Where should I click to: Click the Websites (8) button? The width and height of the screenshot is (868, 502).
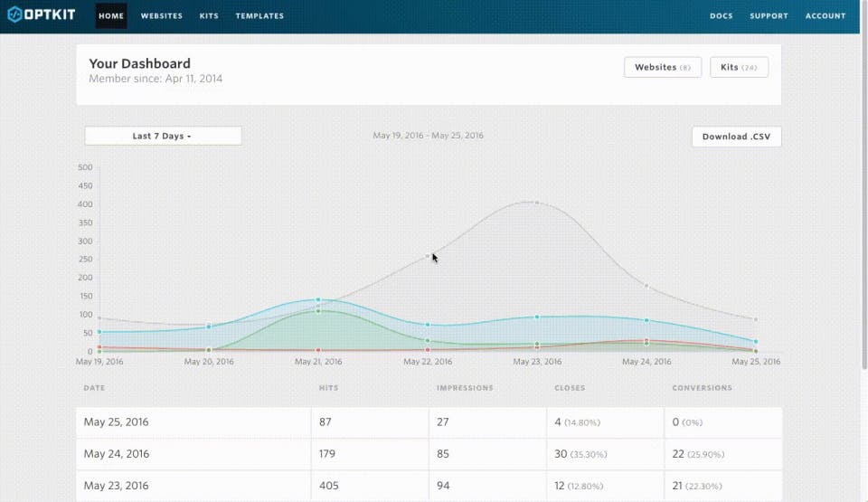point(663,67)
